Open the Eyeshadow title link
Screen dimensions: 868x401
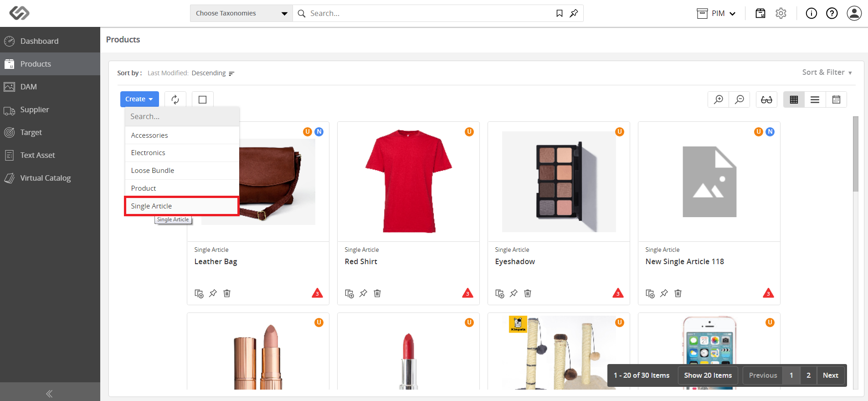click(x=515, y=261)
